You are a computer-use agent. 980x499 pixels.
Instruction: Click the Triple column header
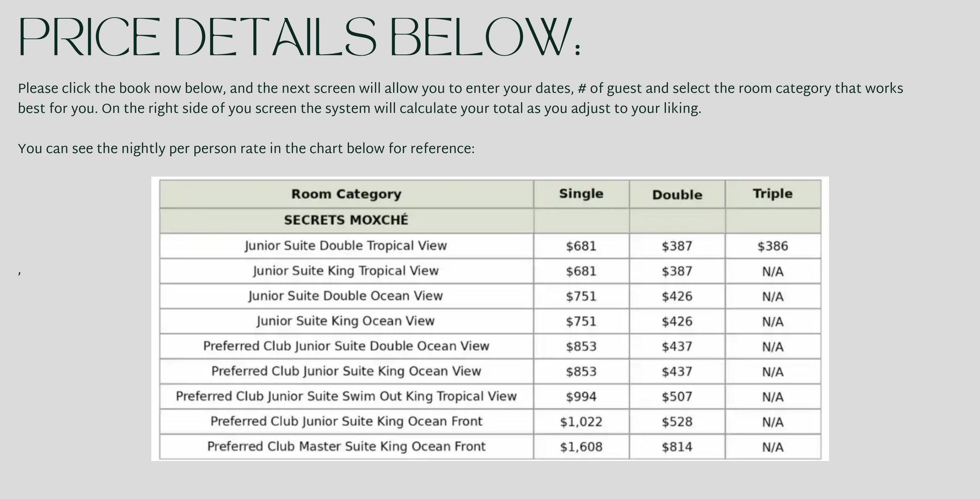pos(773,194)
